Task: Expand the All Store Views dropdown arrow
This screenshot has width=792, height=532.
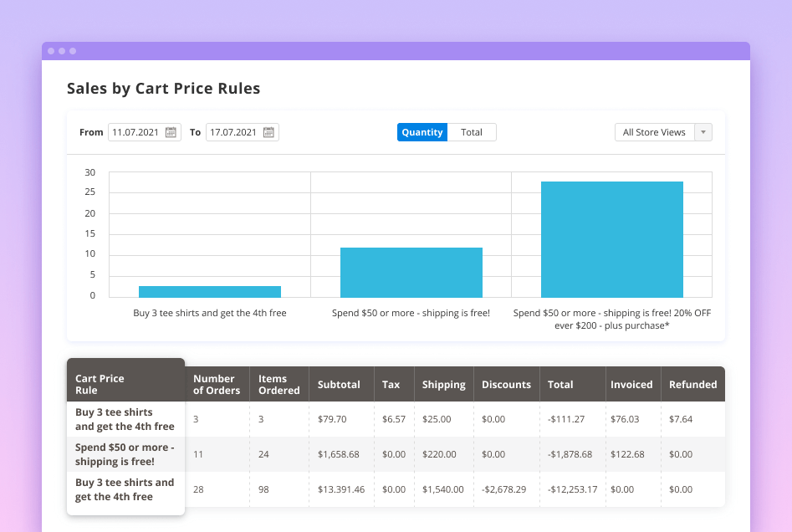Action: 703,132
